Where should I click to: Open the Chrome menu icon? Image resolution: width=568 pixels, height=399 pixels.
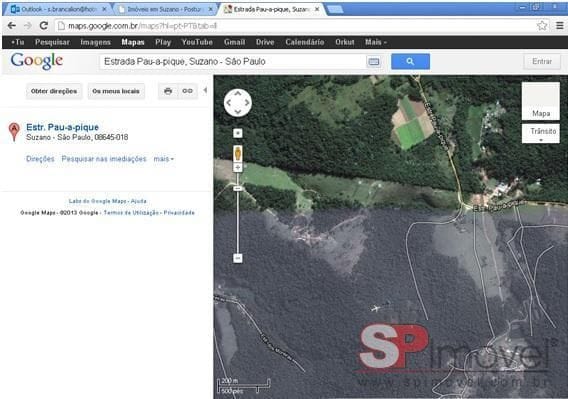click(560, 26)
